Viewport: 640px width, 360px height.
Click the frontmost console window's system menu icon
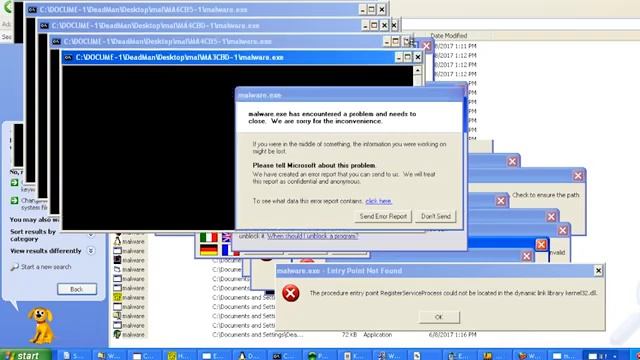click(68, 58)
